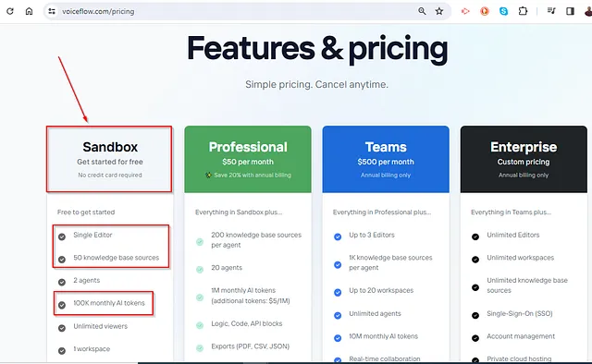Click blue check beside 10M monthly AI tokens
The height and width of the screenshot is (364, 592).
tap(338, 338)
